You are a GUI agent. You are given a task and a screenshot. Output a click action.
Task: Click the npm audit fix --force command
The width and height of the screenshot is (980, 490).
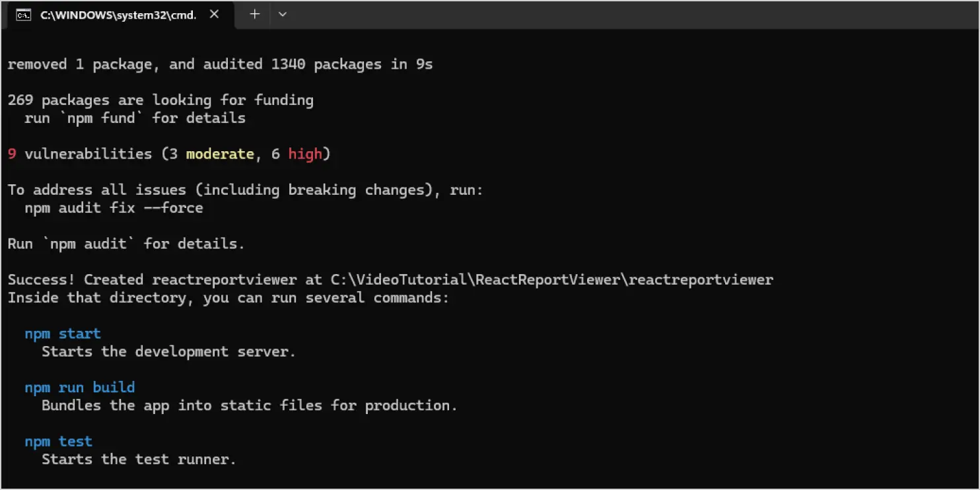pyautogui.click(x=114, y=207)
